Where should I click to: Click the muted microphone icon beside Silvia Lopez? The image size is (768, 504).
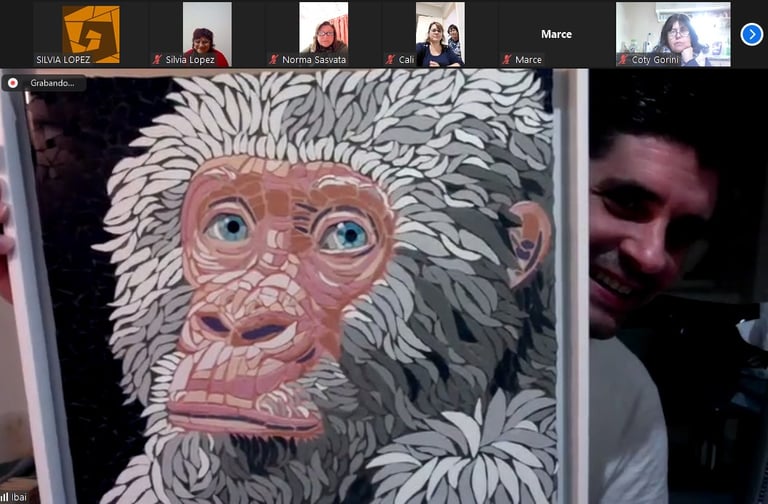point(157,60)
